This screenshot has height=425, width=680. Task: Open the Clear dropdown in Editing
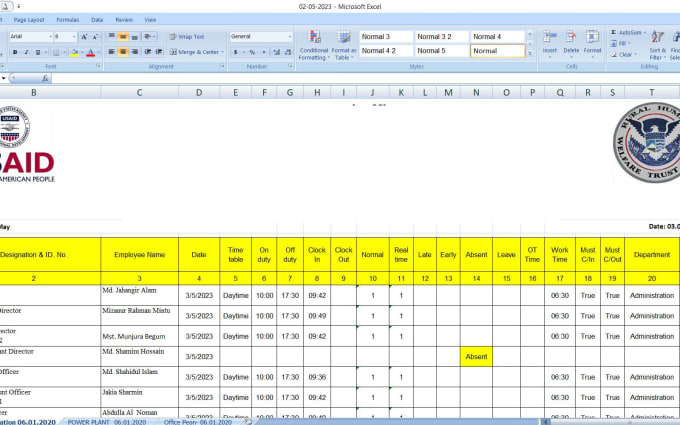623,55
